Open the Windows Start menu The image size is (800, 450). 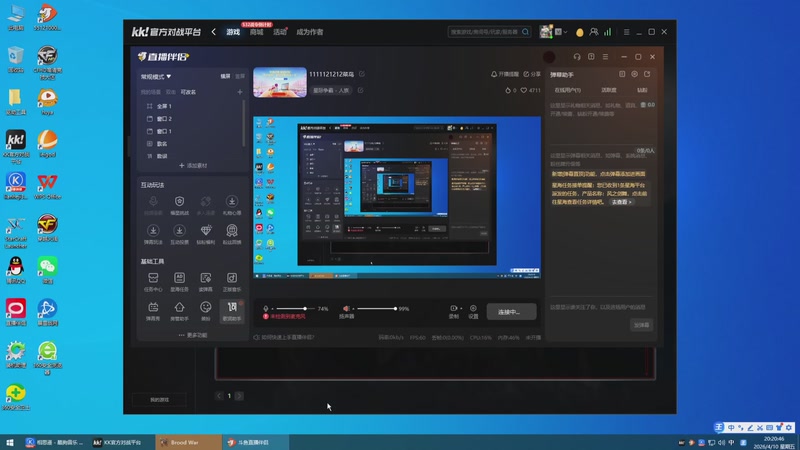pos(9,442)
